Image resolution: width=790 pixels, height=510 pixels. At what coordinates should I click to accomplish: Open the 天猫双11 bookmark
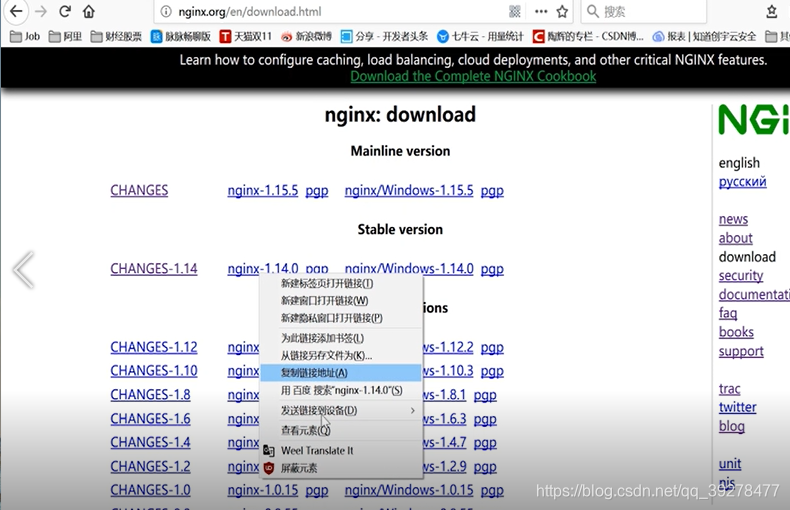tap(245, 36)
